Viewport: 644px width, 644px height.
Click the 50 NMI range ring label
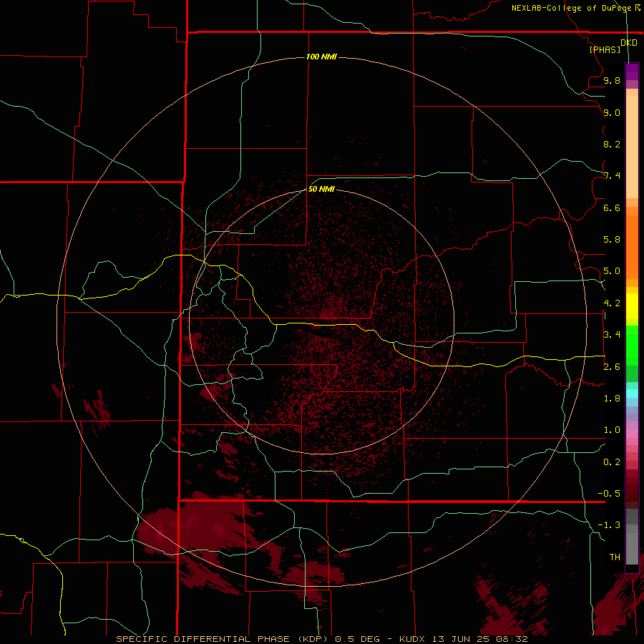[x=321, y=189]
